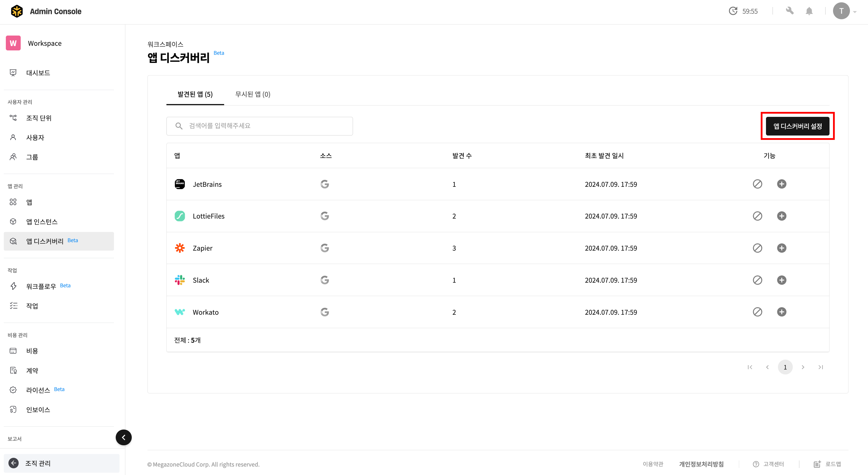Image resolution: width=868 pixels, height=475 pixels.
Task: Go to the next page
Action: (x=803, y=367)
